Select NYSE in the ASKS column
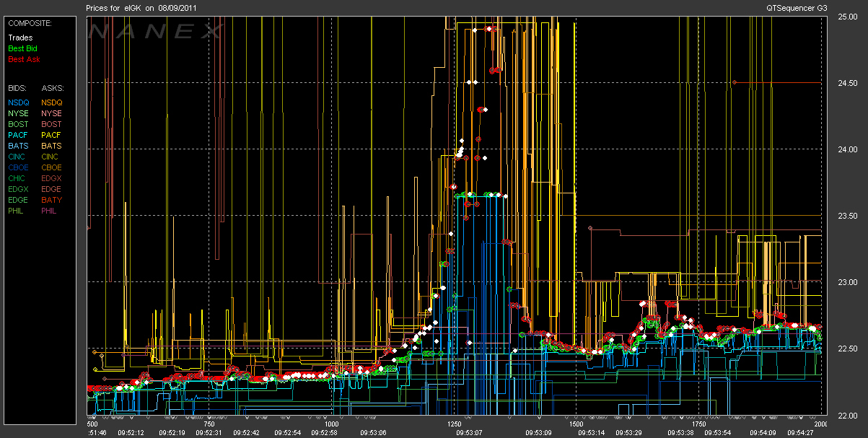 point(52,113)
